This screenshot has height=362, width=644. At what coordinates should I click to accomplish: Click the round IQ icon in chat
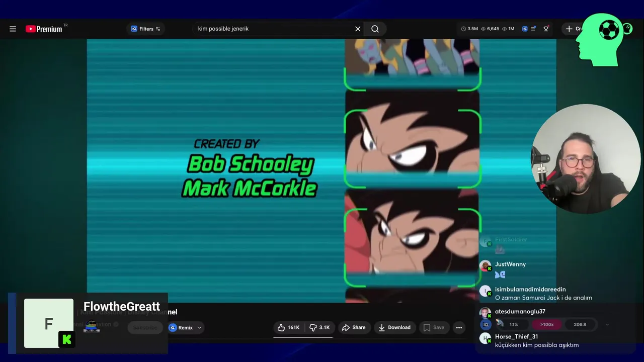pos(486,325)
